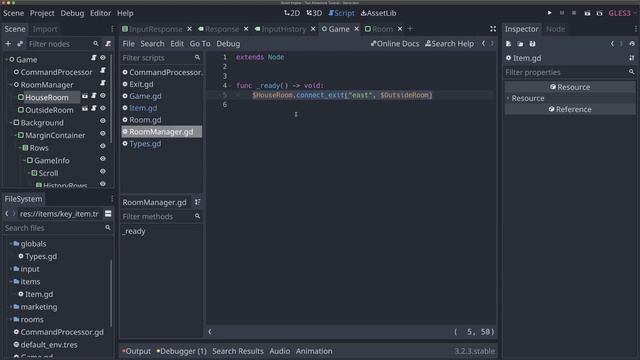Open script attached to CommandProcessor node
This screenshot has height=360, width=640.
[x=103, y=71]
